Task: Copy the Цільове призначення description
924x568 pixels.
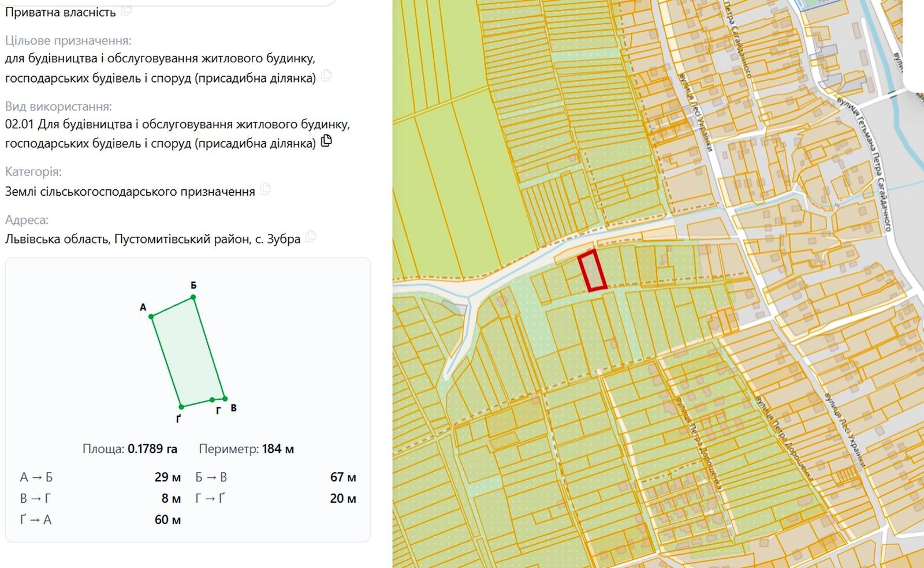Action: pos(326,75)
